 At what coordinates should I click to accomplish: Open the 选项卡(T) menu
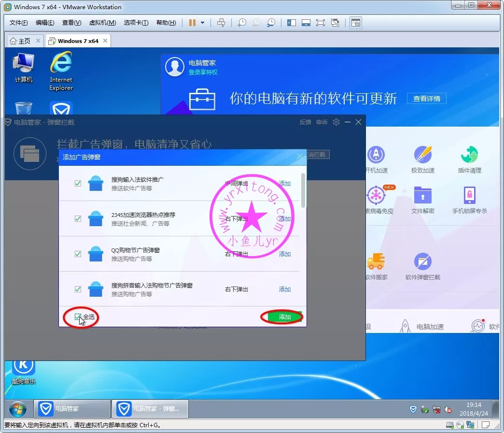pyautogui.click(x=136, y=23)
